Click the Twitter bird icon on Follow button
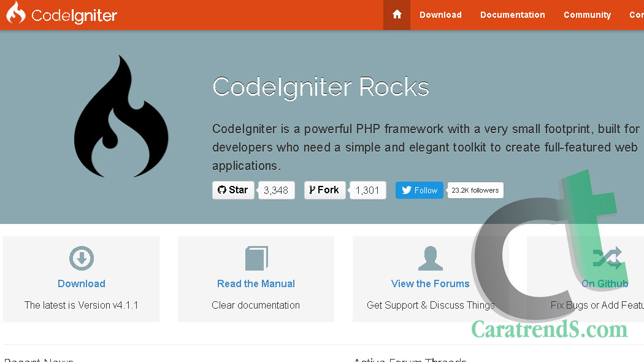The image size is (644, 362). coord(407,190)
